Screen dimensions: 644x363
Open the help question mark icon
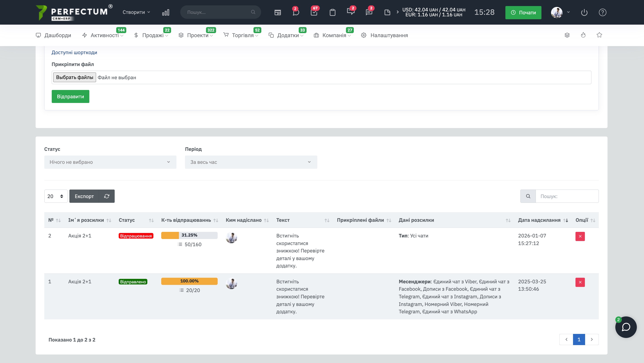602,13
